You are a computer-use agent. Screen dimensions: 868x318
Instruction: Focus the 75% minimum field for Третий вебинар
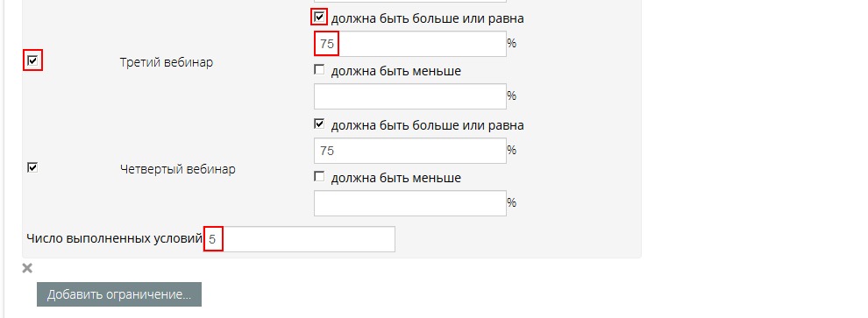click(x=410, y=44)
